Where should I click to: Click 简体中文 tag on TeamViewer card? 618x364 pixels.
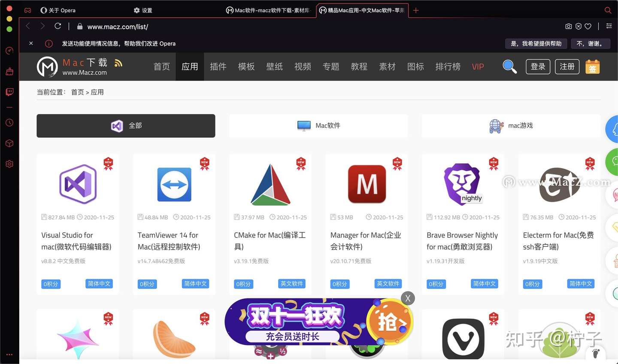195,284
